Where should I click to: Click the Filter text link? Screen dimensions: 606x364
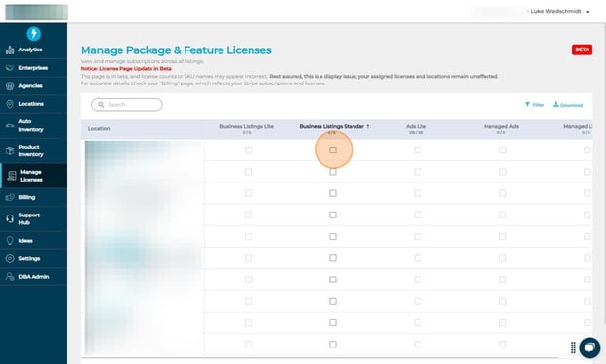[538, 105]
